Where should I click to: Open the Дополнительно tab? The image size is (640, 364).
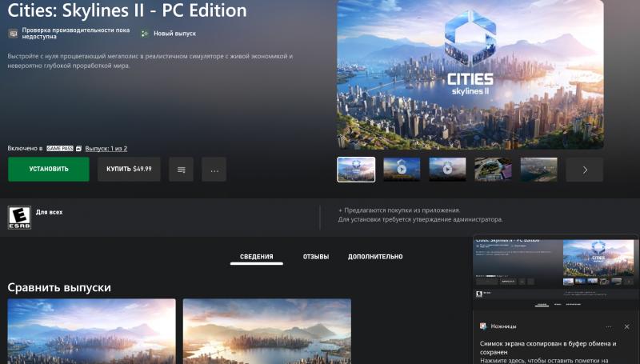pyautogui.click(x=375, y=257)
